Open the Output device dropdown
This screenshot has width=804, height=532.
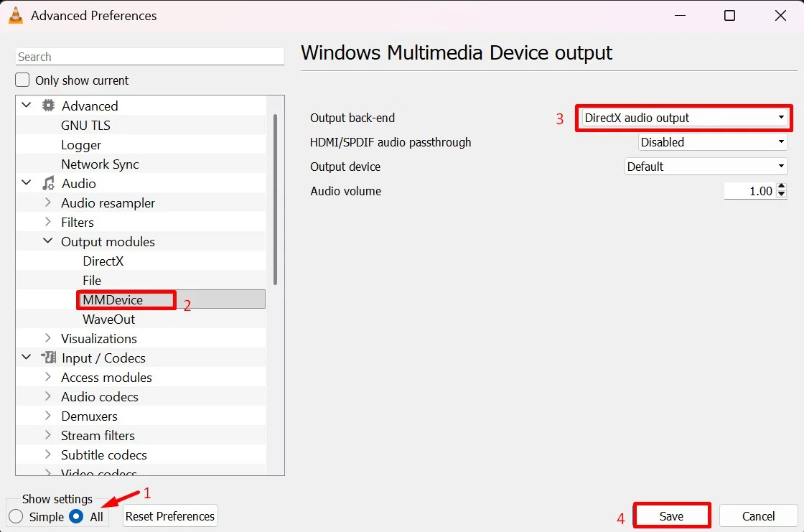[706, 167]
